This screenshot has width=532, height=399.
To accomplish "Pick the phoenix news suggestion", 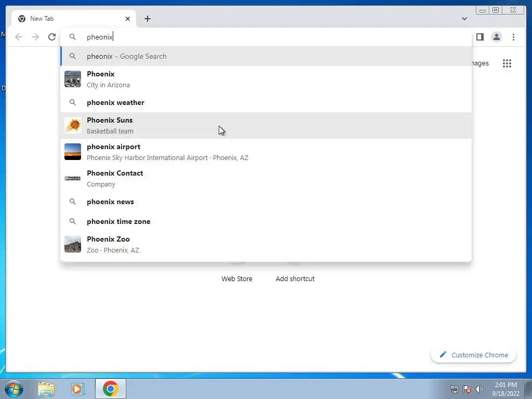I will tap(266, 202).
